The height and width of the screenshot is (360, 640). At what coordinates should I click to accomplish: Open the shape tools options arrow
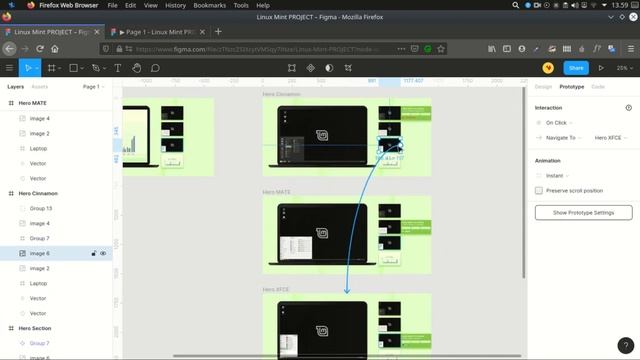82,69
